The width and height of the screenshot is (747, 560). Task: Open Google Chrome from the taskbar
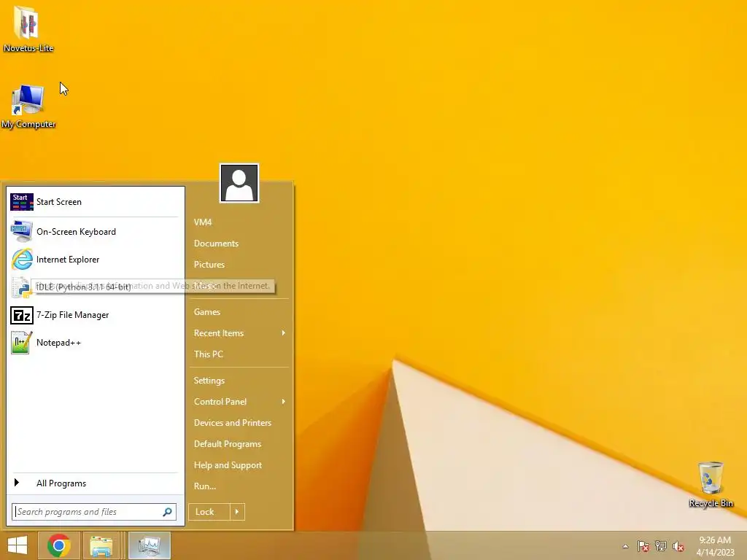(x=59, y=545)
